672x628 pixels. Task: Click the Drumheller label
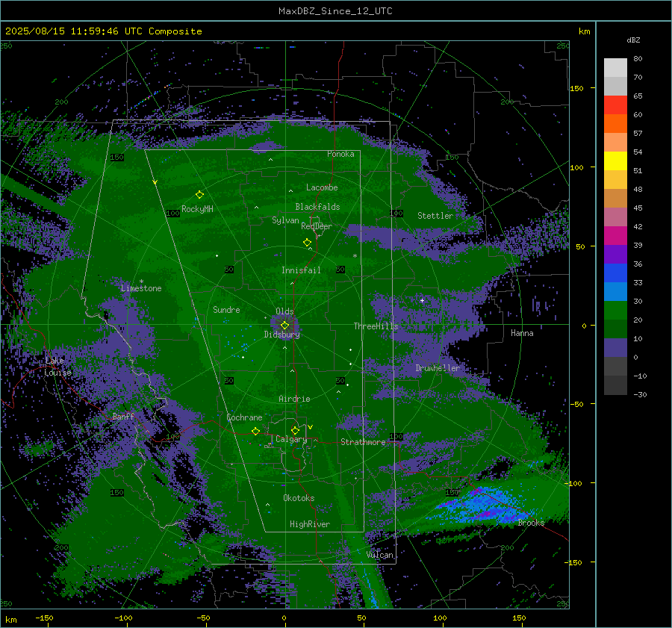point(438,368)
